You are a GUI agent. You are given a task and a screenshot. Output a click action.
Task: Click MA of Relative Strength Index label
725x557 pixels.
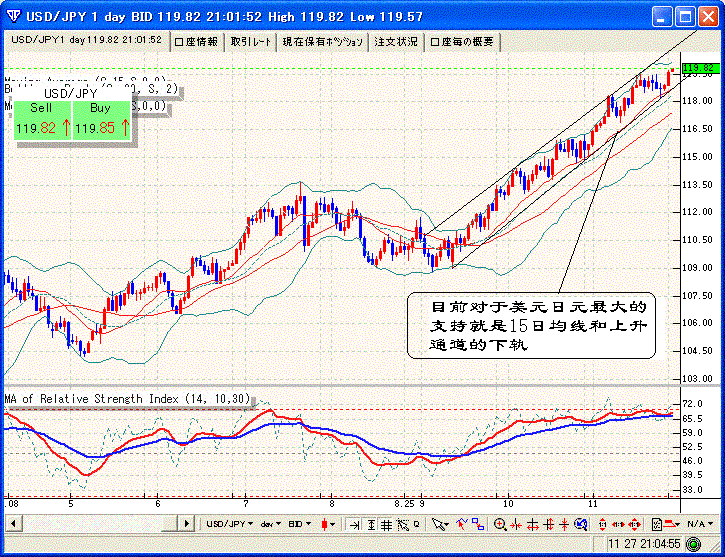pyautogui.click(x=127, y=398)
